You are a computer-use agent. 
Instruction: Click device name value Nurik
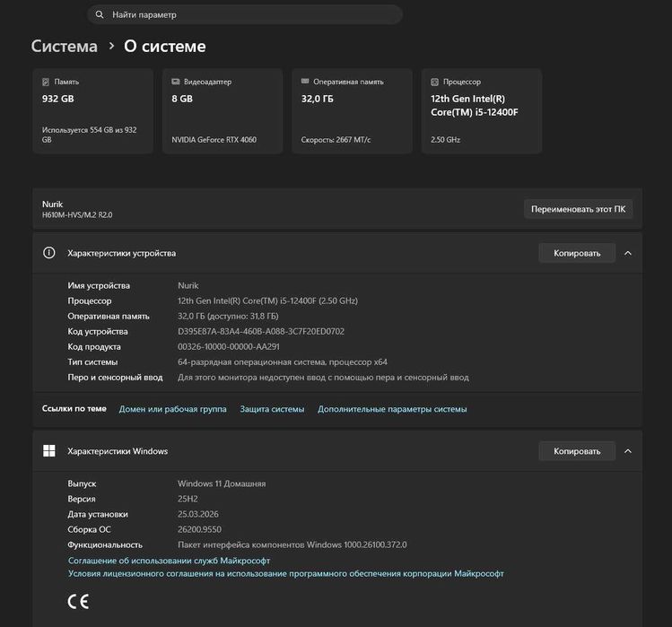(x=188, y=285)
